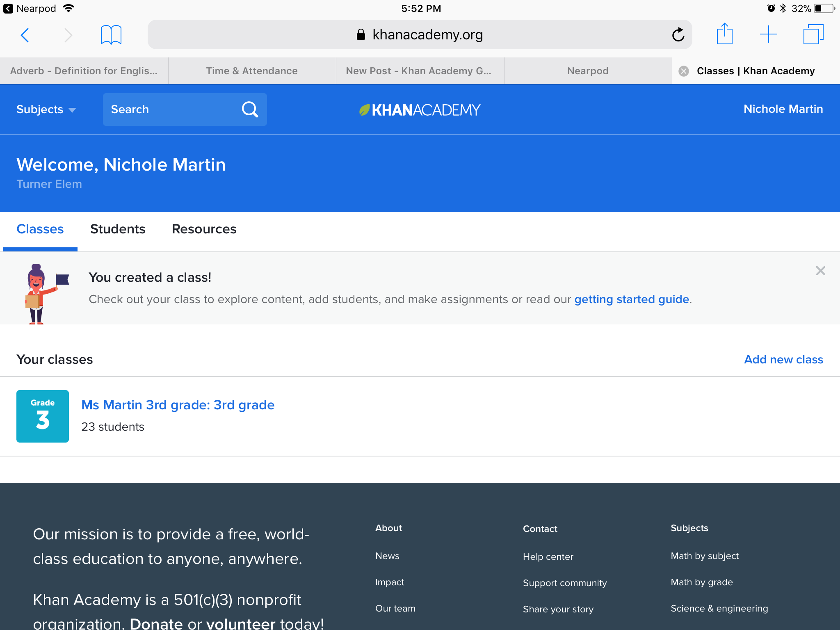Switch to the Resources tab

[x=204, y=229]
